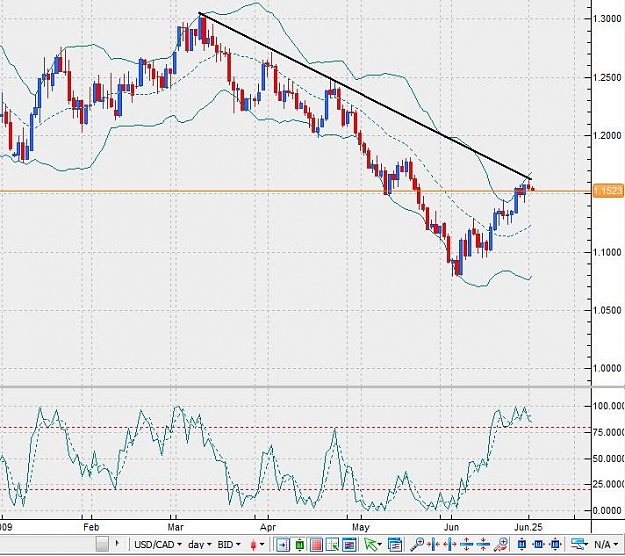Click the Jun.25 date axis label
625x556 pixels.
coord(528,527)
